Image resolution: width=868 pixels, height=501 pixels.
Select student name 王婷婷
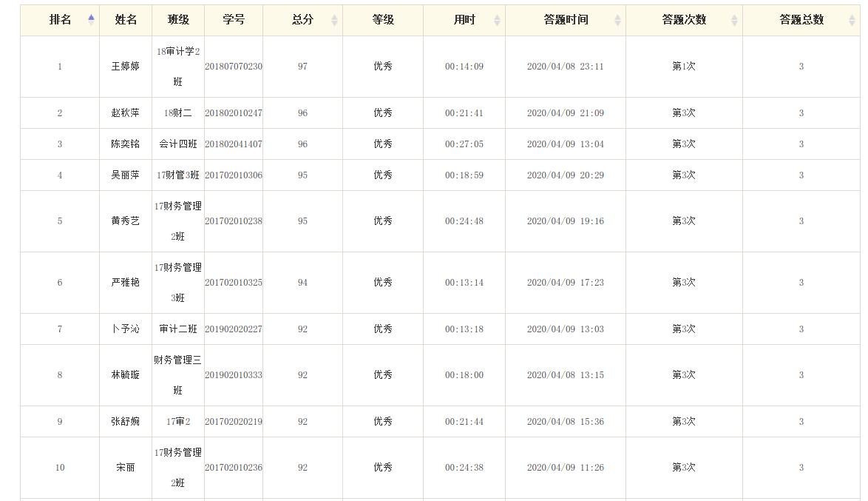point(126,67)
